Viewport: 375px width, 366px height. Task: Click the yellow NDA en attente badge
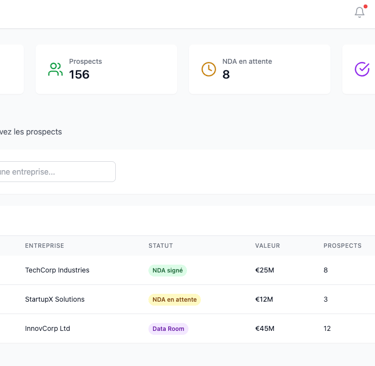[174, 300]
